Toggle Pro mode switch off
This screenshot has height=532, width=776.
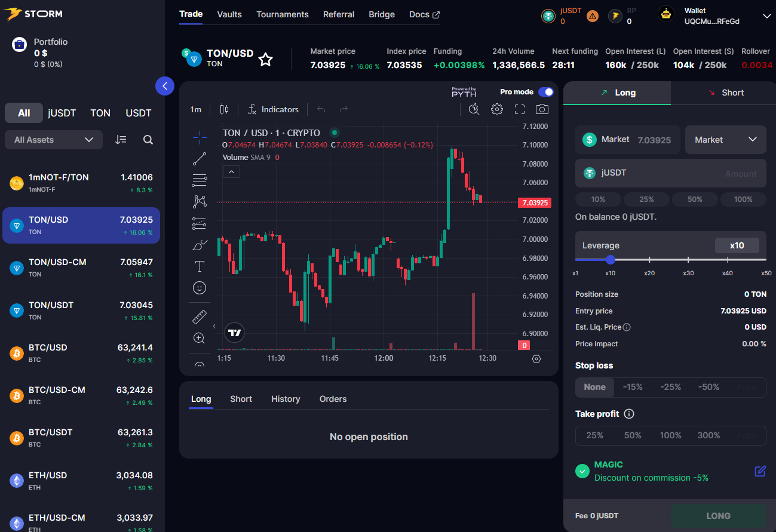coord(545,92)
